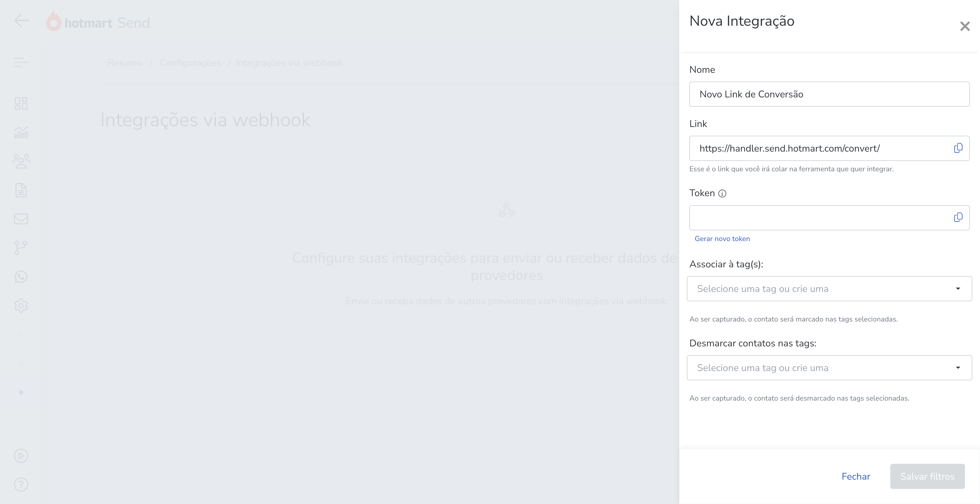Open the email envelope icon in sidebar

21,219
